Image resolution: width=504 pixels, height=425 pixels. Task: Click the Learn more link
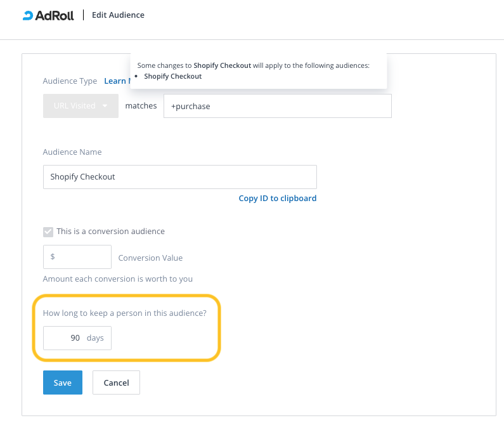coord(117,81)
